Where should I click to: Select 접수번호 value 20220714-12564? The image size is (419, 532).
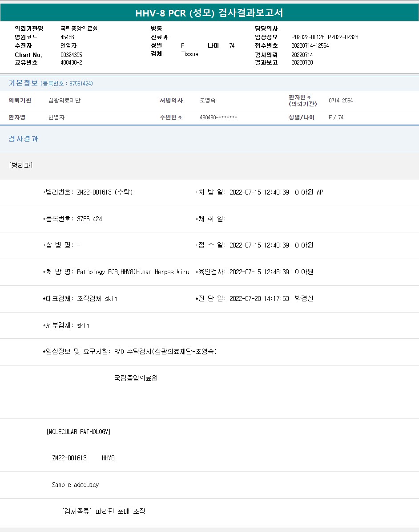click(310, 45)
